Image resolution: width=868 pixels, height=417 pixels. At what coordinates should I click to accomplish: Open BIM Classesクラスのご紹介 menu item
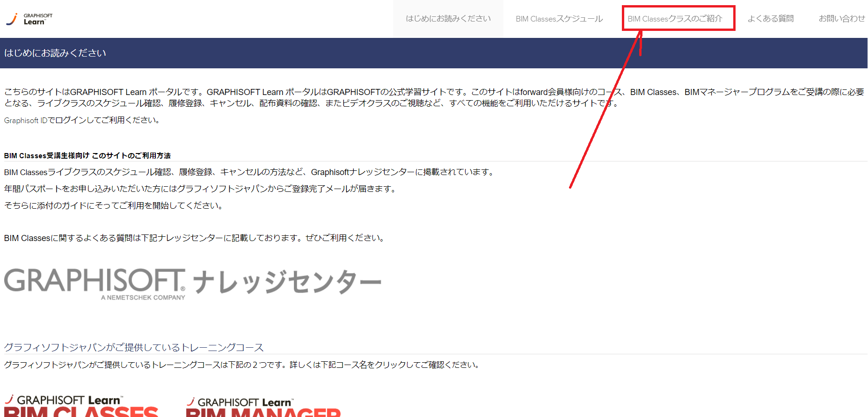[675, 19]
